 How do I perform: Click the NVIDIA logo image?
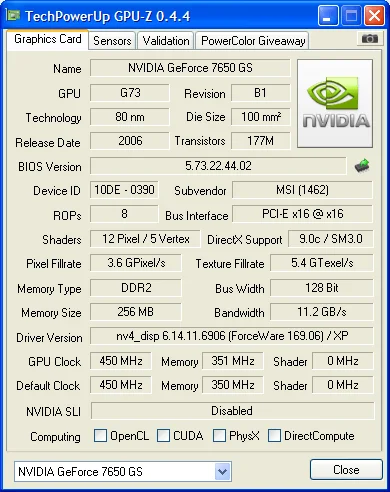[x=335, y=104]
